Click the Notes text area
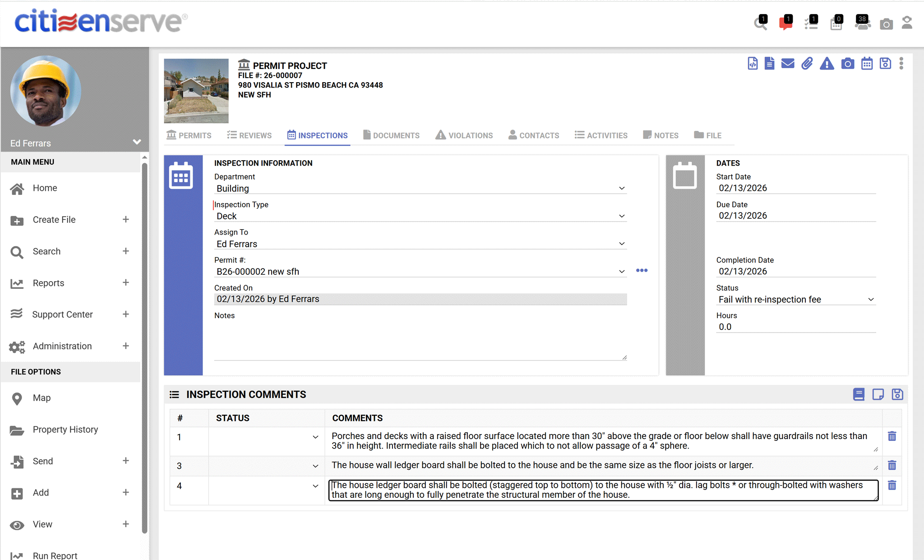 point(420,341)
